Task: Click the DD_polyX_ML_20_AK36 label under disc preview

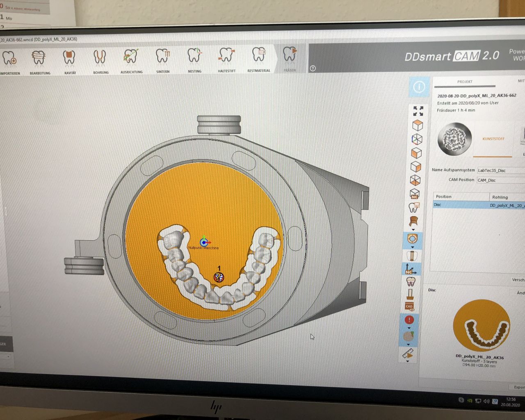Action: click(x=479, y=357)
